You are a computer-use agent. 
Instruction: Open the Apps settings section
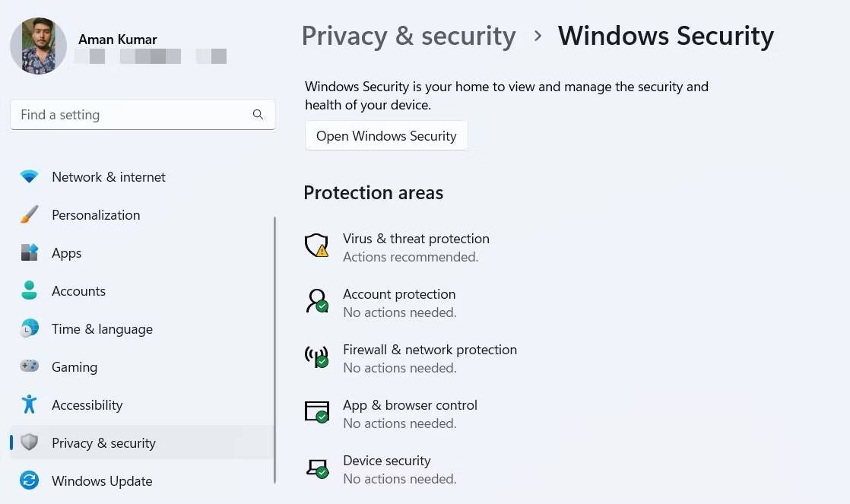coord(66,253)
